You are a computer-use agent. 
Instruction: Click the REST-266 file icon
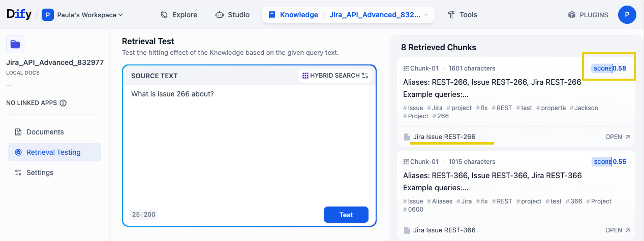[407, 137]
